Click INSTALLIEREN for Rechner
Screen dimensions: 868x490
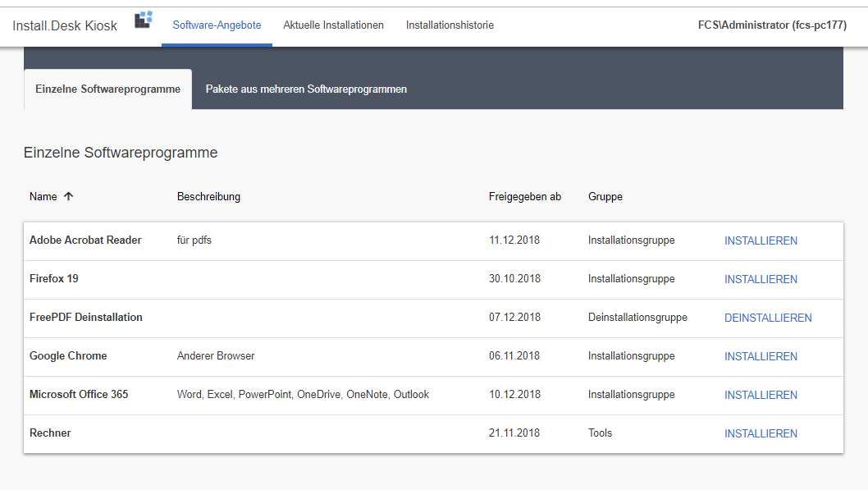click(x=761, y=433)
